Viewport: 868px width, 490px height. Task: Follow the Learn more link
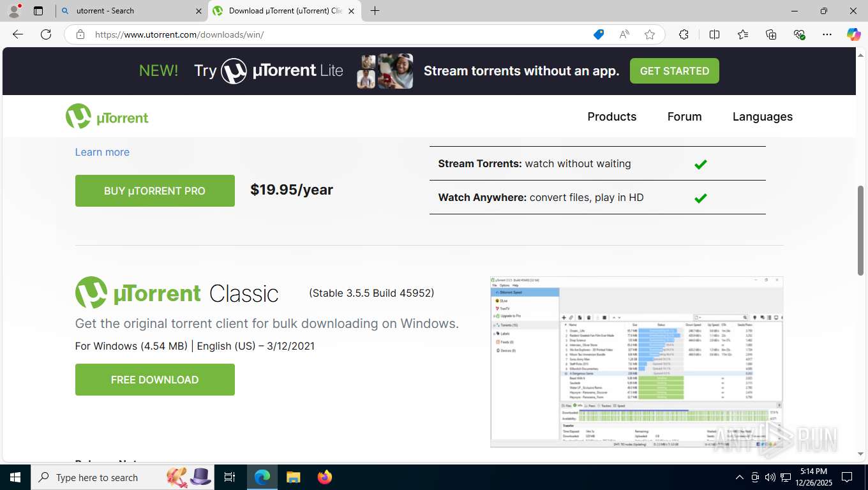point(102,152)
